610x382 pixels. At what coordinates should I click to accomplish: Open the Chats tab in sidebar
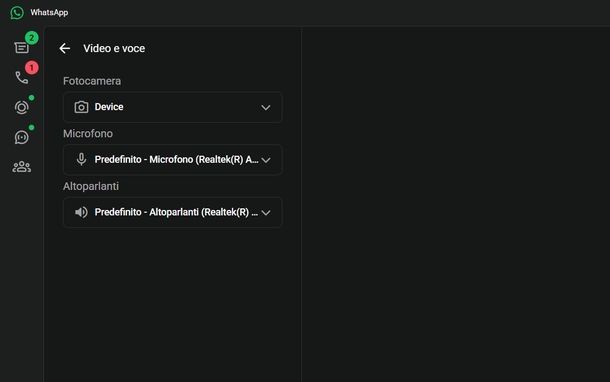[x=21, y=47]
